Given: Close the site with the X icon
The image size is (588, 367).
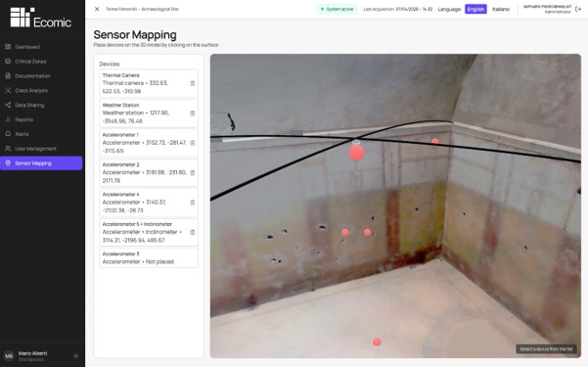Looking at the screenshot, I should click(x=97, y=9).
